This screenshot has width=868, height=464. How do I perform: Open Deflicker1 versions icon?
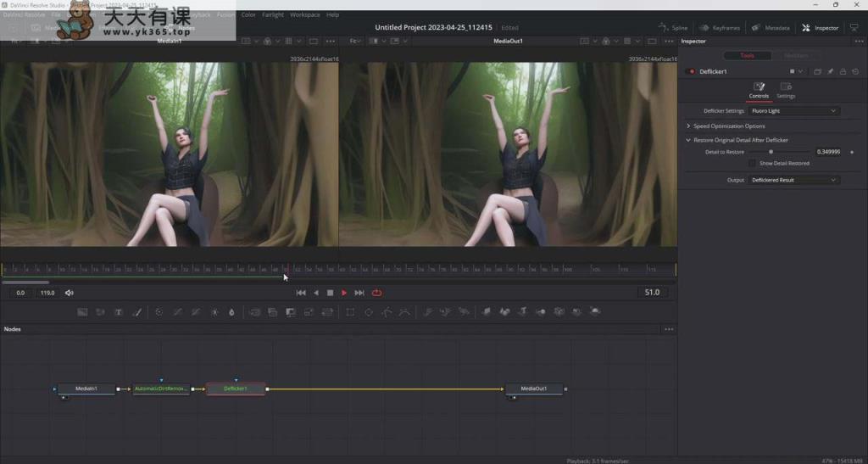817,71
